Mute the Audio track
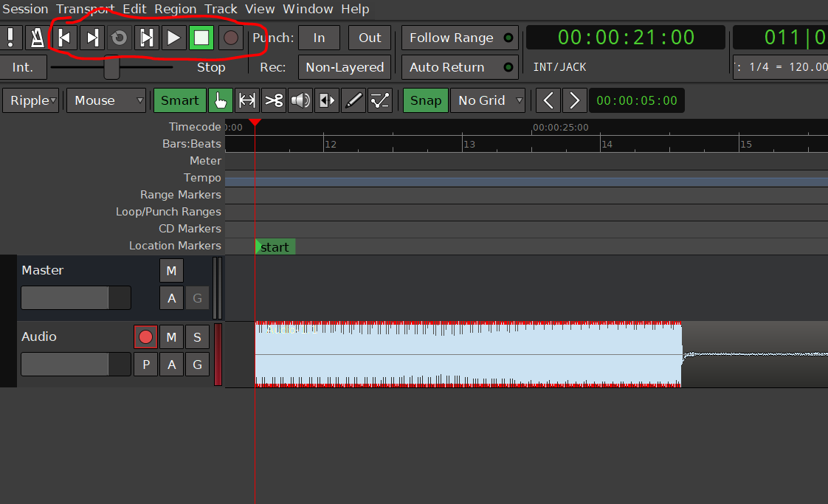 [171, 337]
